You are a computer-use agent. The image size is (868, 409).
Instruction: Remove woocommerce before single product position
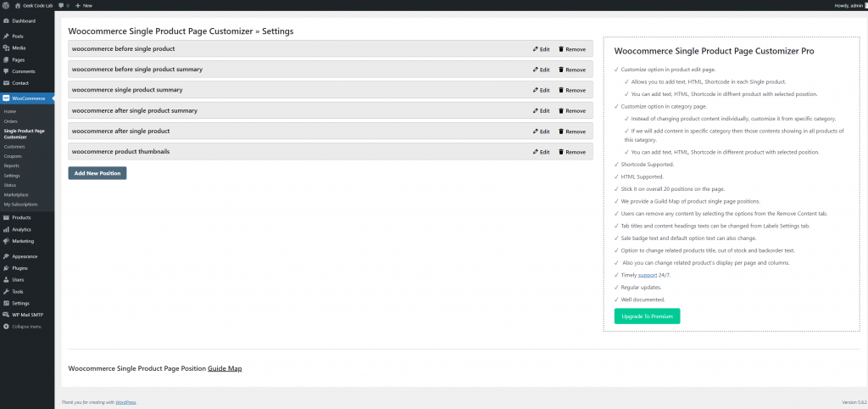pos(572,49)
